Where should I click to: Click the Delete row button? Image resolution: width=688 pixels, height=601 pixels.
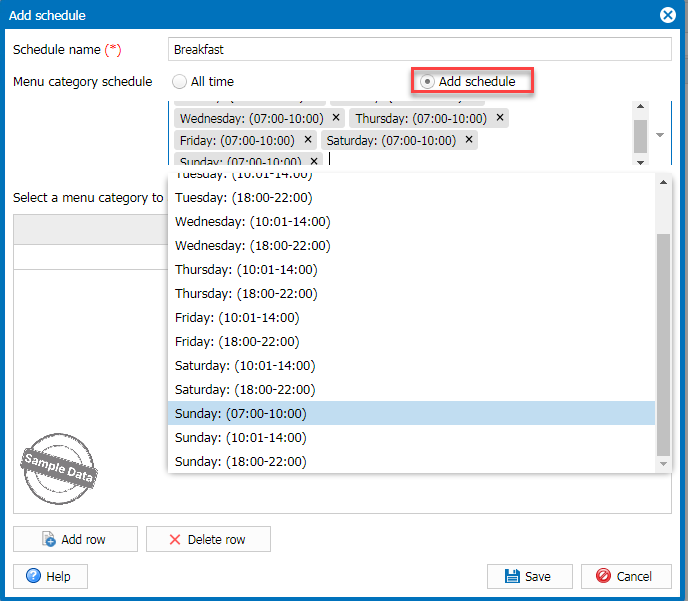pos(208,539)
